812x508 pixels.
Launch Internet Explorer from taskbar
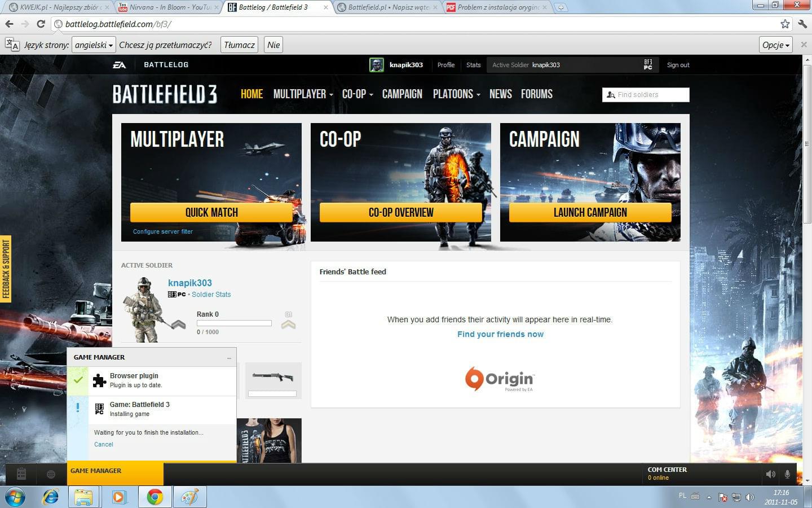click(x=51, y=497)
